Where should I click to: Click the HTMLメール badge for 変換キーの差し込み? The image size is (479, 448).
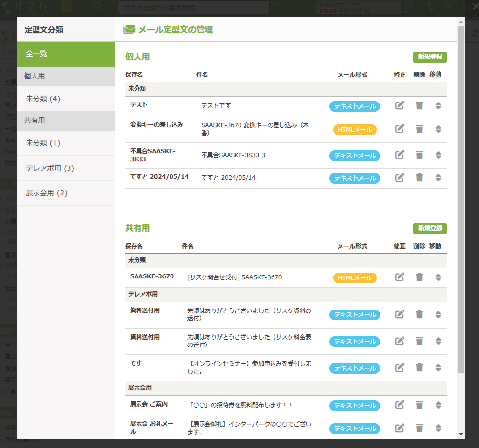355,130
